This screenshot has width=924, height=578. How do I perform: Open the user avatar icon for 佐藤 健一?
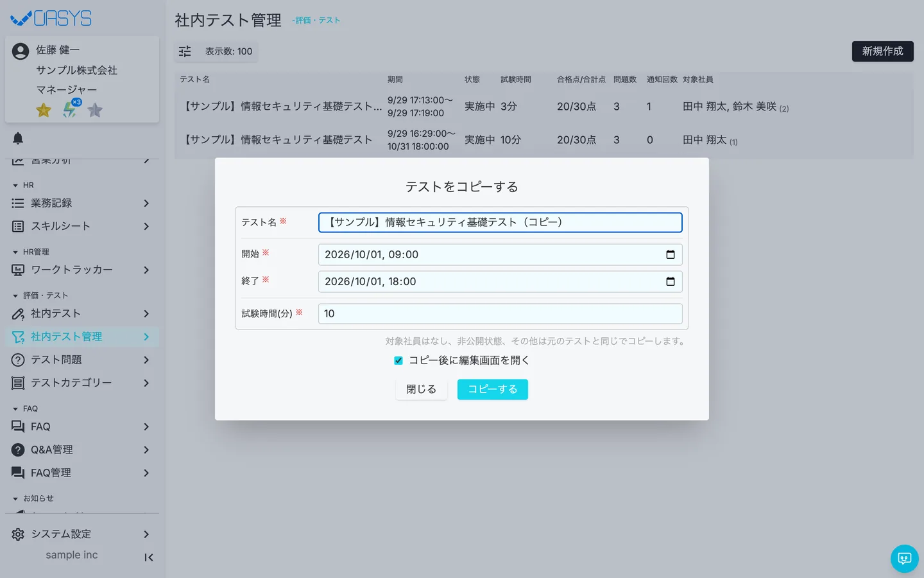coord(21,51)
